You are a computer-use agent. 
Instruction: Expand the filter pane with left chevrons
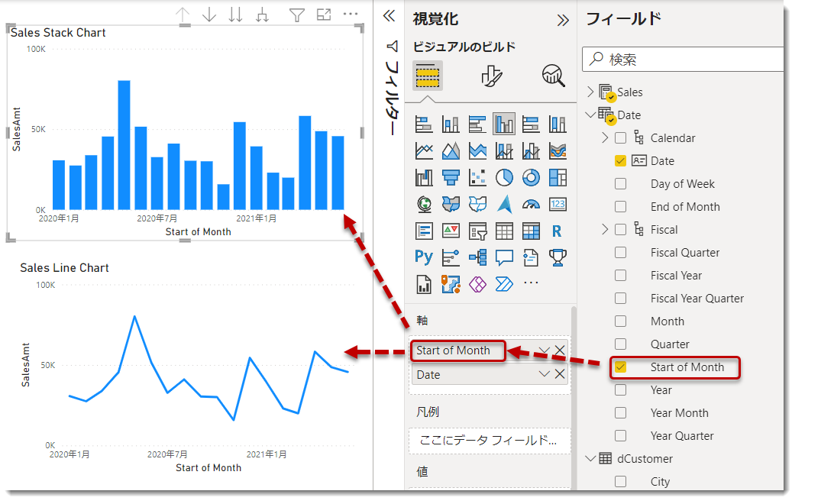pyautogui.click(x=390, y=16)
